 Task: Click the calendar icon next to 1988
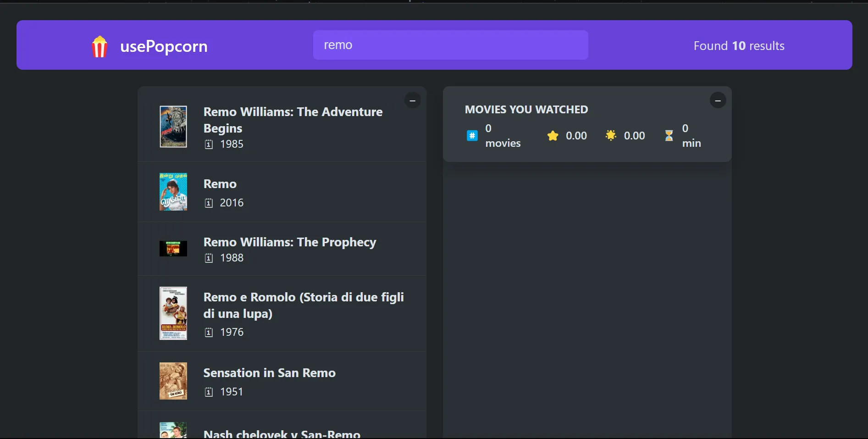[x=209, y=258]
